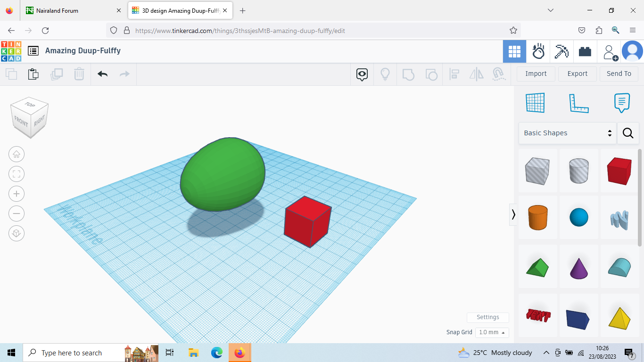Open the Snap Grid value dropdown
Screen dimensions: 644x362
pos(492,332)
